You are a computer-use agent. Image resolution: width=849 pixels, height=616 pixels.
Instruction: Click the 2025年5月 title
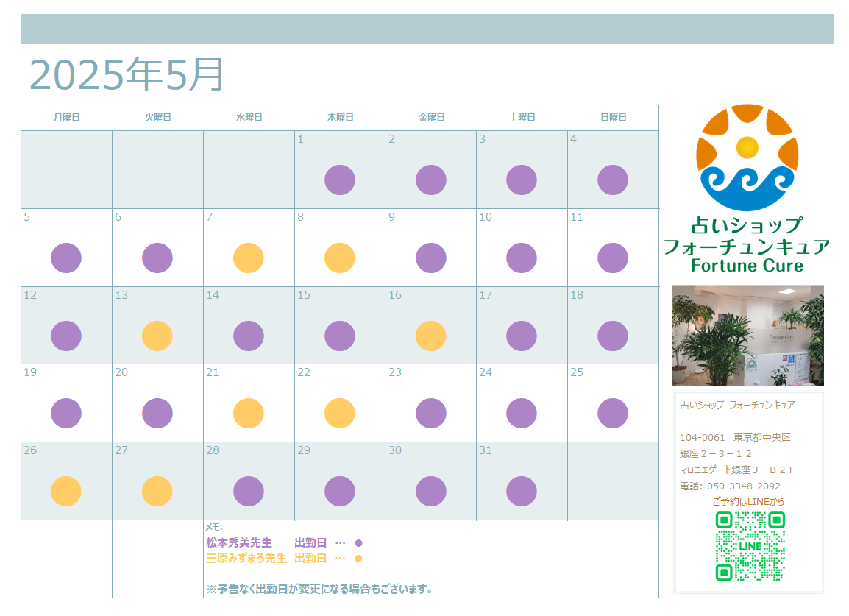tap(127, 74)
